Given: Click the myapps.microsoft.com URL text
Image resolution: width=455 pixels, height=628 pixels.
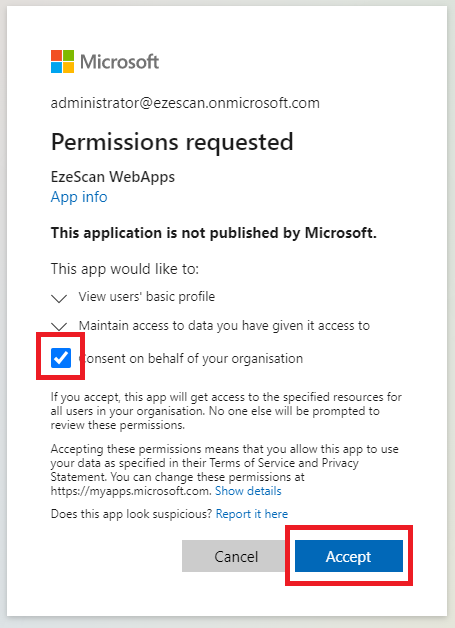Looking at the screenshot, I should coord(131,491).
